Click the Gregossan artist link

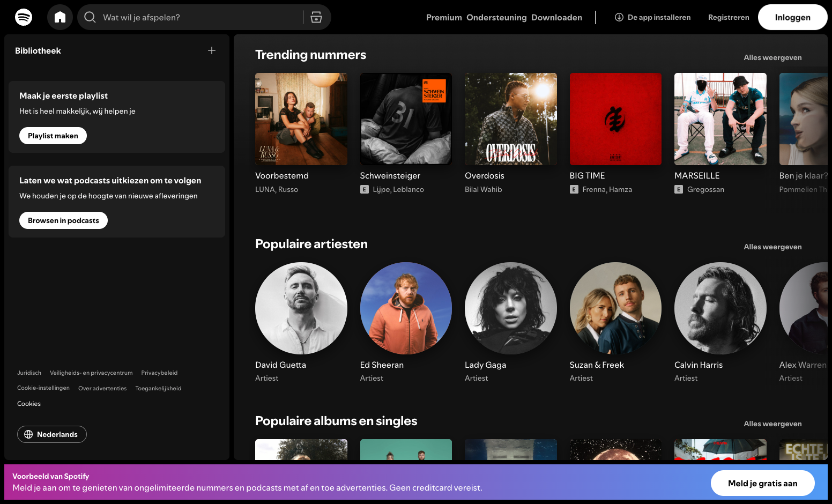pos(705,189)
